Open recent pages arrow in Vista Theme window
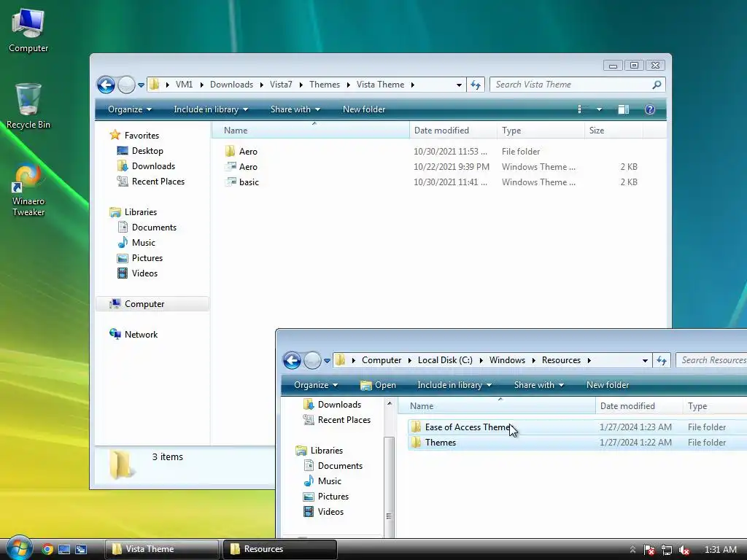The height and width of the screenshot is (560, 747). (x=141, y=85)
